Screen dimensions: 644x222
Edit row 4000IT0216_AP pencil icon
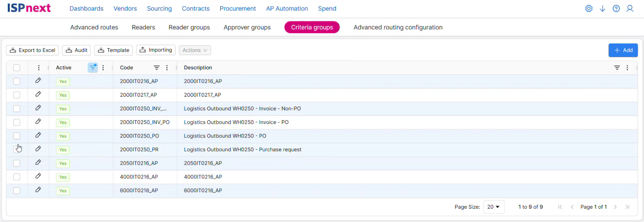point(38,176)
